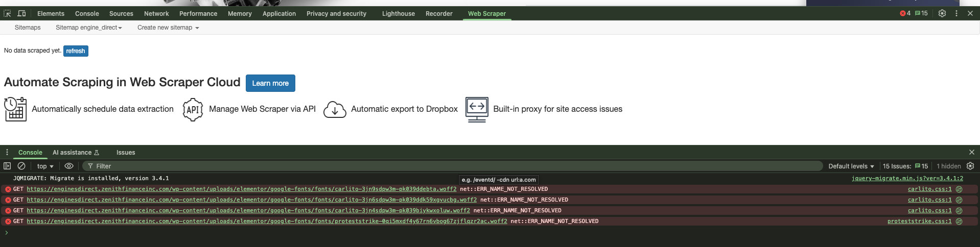The image size is (980, 247).
Task: Click the red error count badge
Action: coord(905,13)
